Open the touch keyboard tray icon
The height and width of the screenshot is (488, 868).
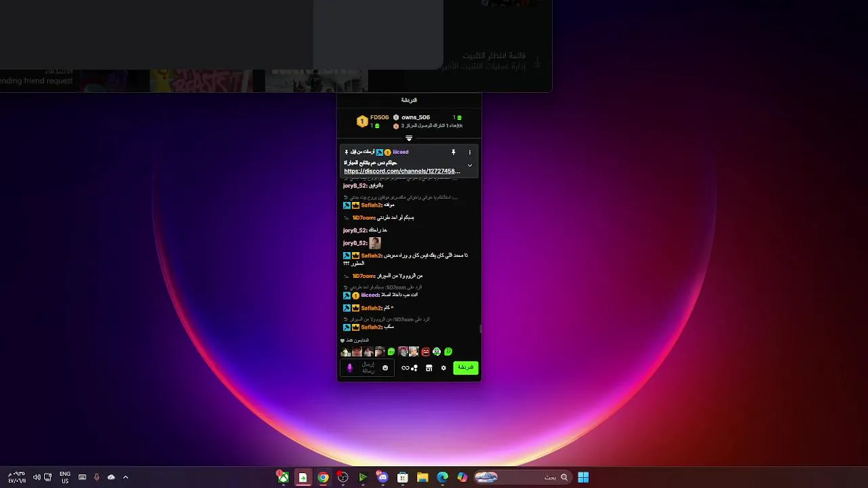[82, 477]
